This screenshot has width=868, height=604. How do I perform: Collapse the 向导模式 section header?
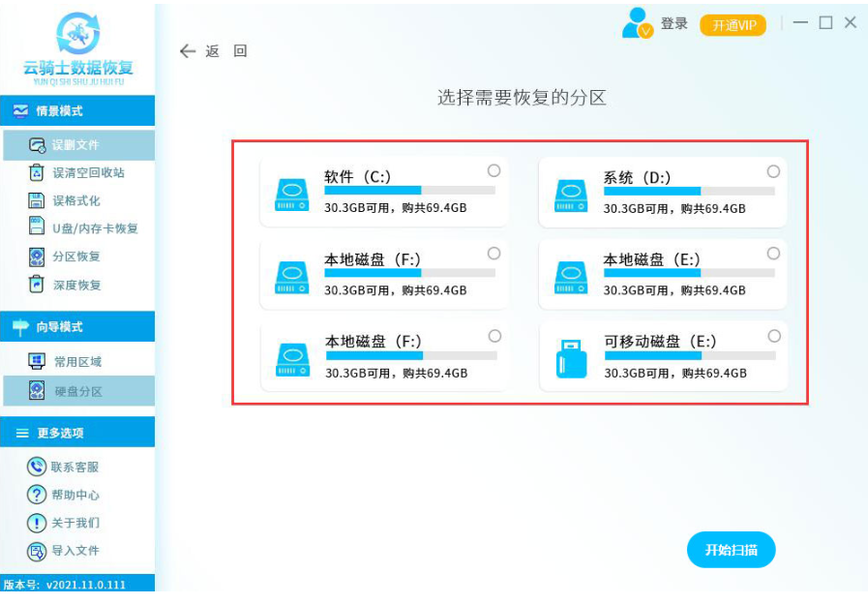tap(77, 327)
